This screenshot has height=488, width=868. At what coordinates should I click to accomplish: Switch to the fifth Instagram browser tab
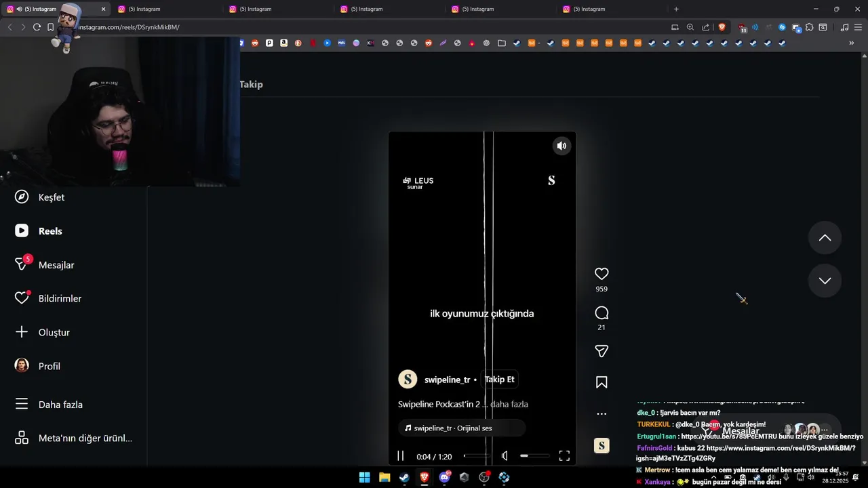(500, 9)
